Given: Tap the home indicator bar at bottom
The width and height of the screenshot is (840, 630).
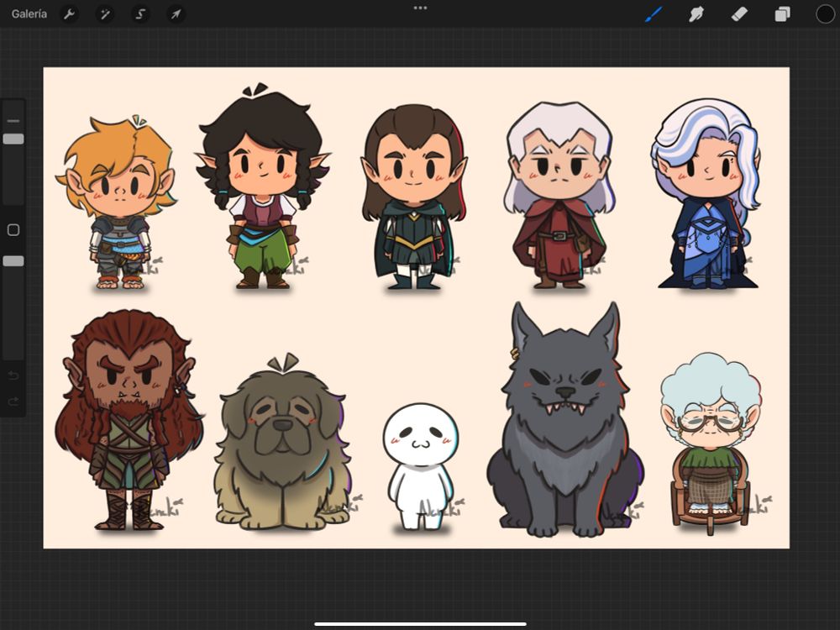Looking at the screenshot, I should click(x=420, y=622).
